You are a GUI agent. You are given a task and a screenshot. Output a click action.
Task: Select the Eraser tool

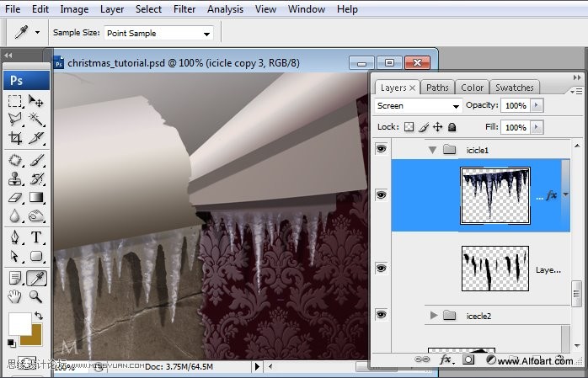(x=15, y=198)
